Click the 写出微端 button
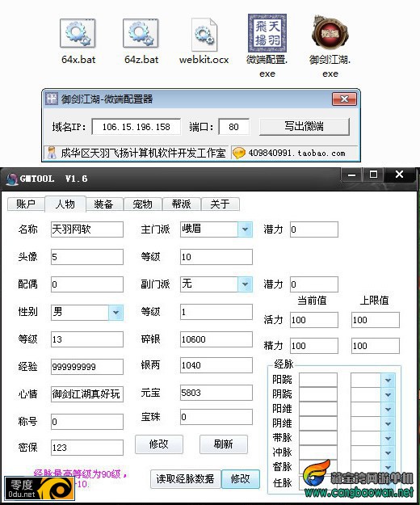 [304, 126]
